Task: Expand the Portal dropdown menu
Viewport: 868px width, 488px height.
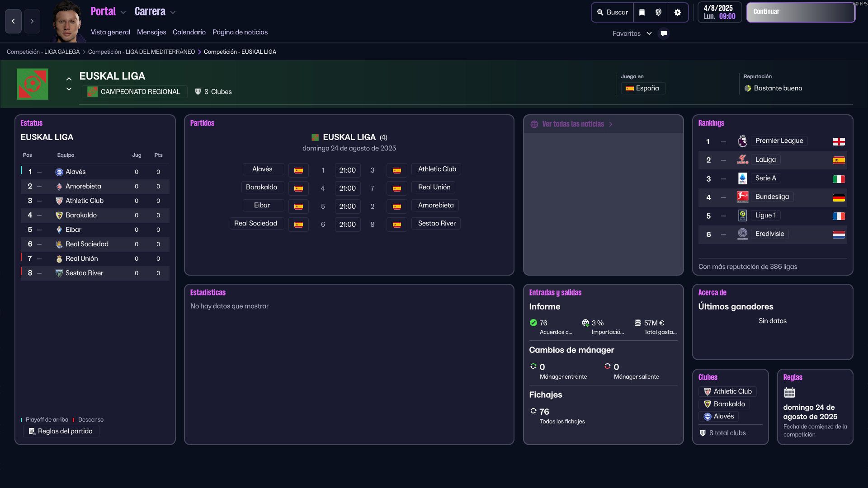Action: [x=123, y=13]
